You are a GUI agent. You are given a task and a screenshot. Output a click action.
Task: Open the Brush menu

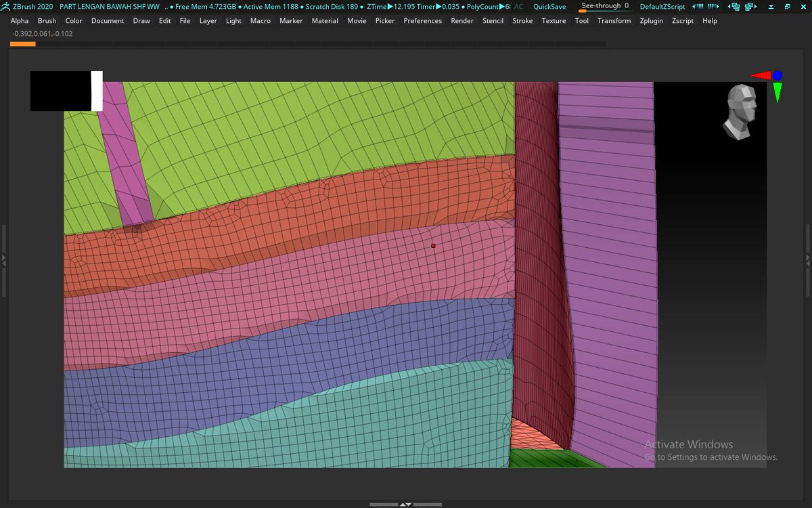pyautogui.click(x=47, y=21)
